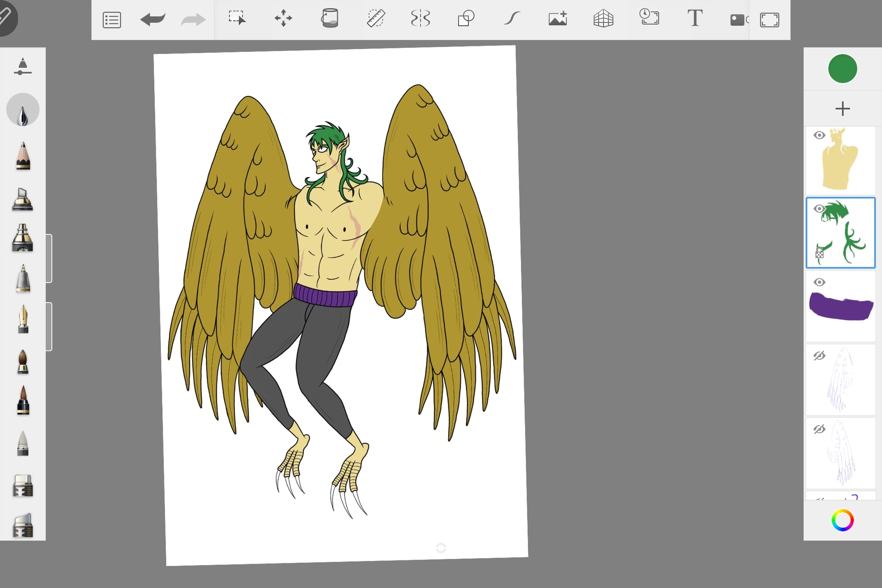Image resolution: width=882 pixels, height=588 pixels.
Task: Open the brush properties puck icon
Action: coord(23,67)
